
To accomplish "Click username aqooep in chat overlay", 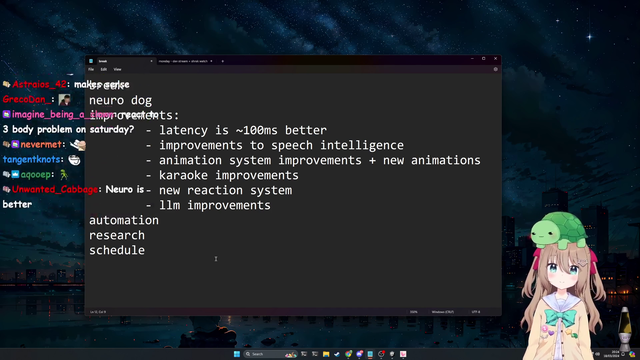I will pos(36,175).
